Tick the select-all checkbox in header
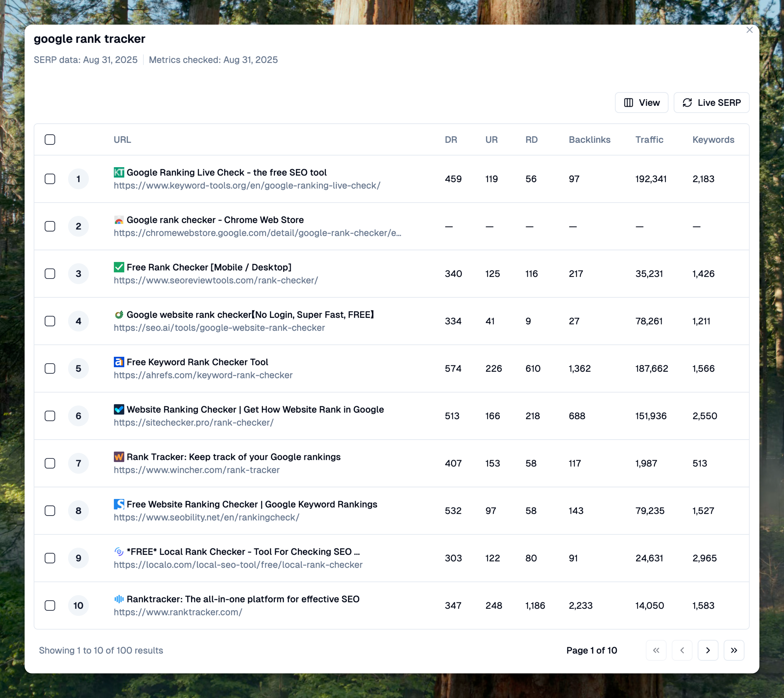 50,140
